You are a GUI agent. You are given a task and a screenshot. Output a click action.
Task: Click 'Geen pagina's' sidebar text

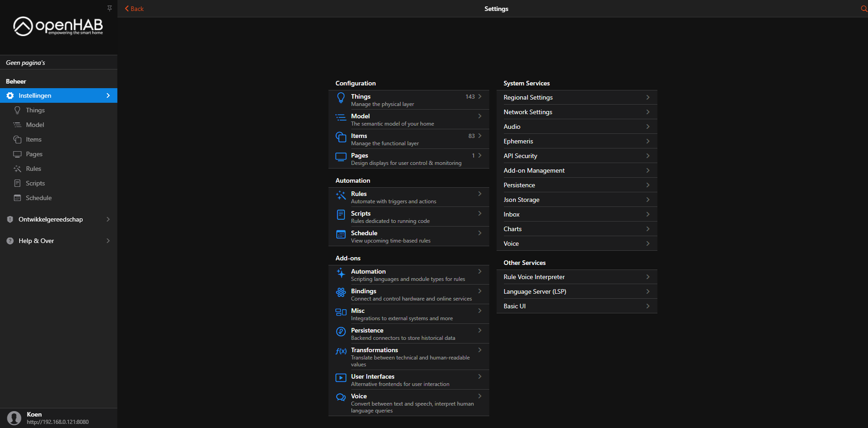pos(26,63)
